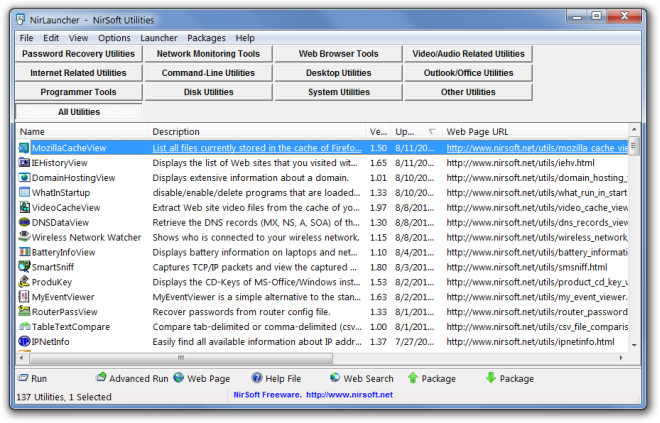
Task: Click the horizontal scrollbar right arrow
Action: point(621,358)
